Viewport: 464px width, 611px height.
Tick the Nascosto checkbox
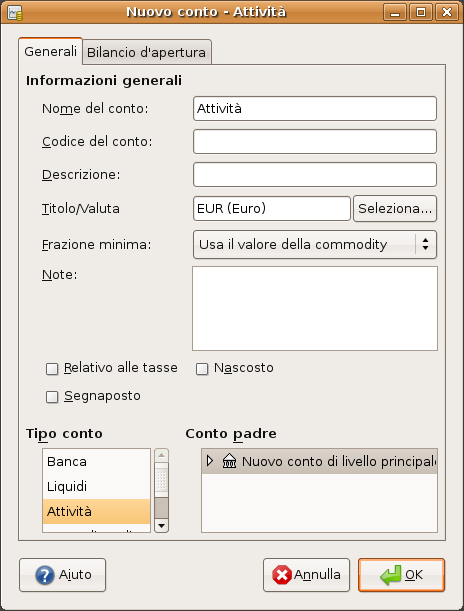(202, 369)
